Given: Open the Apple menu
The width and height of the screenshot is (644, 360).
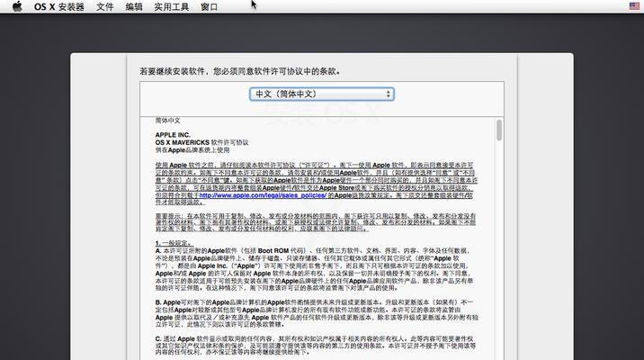Looking at the screenshot, I should [x=17, y=6].
